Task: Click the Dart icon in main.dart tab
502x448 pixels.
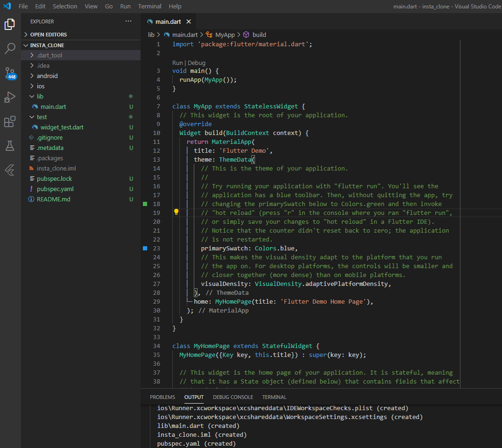Action: [150, 21]
